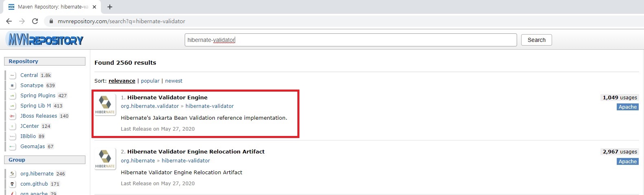
Task: Click the Found 2560 results heading
Action: (x=125, y=63)
